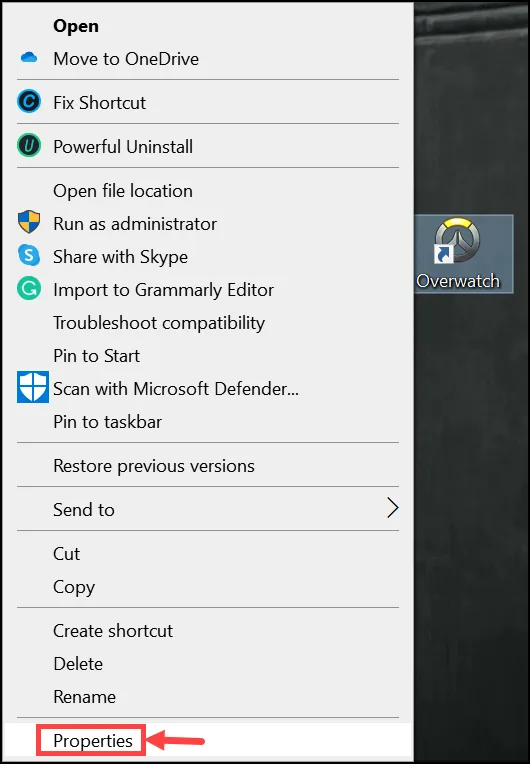Choose Fix Shortcut menu entry

208,103
